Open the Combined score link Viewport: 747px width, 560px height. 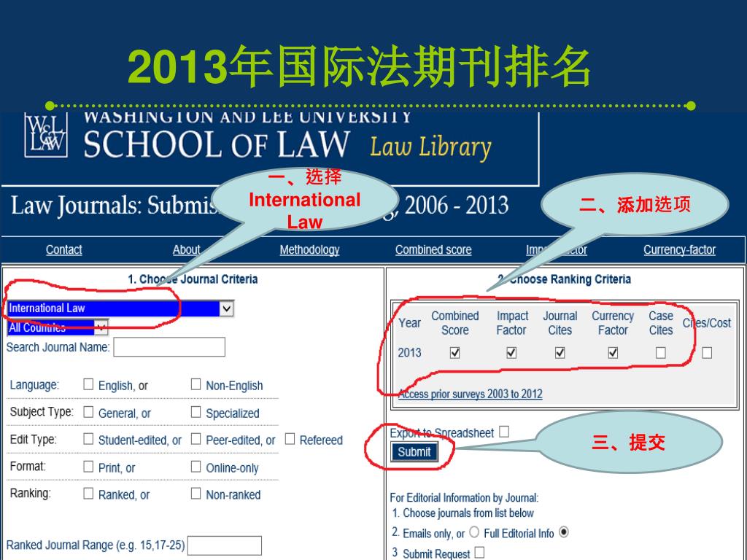click(x=433, y=249)
